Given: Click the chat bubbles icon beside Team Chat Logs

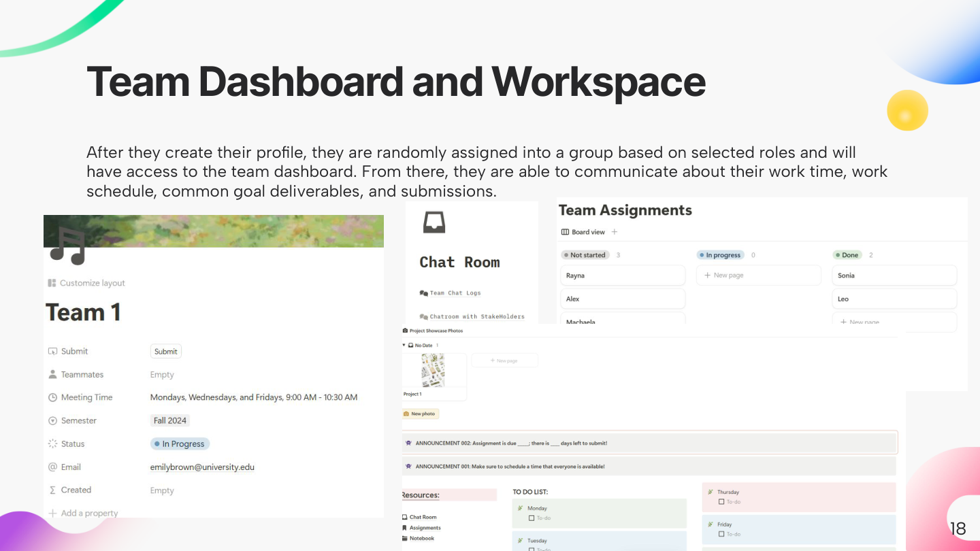Looking at the screenshot, I should point(423,293).
